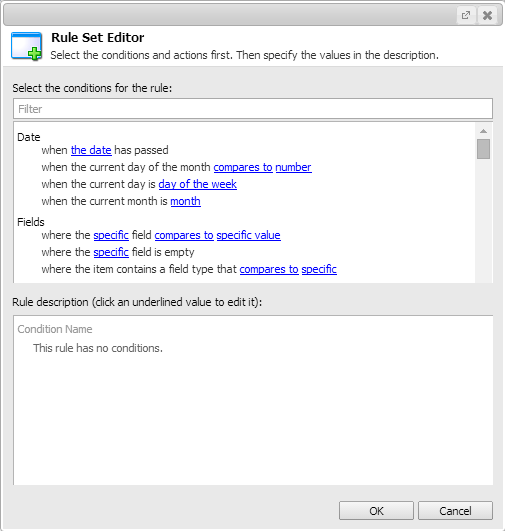
Task: Click into the Filter text field
Action: [253, 109]
